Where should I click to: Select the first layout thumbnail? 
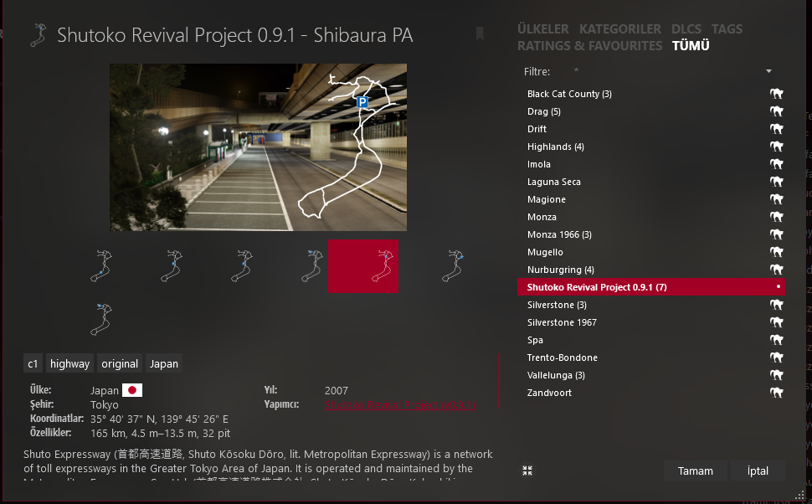pos(101,265)
